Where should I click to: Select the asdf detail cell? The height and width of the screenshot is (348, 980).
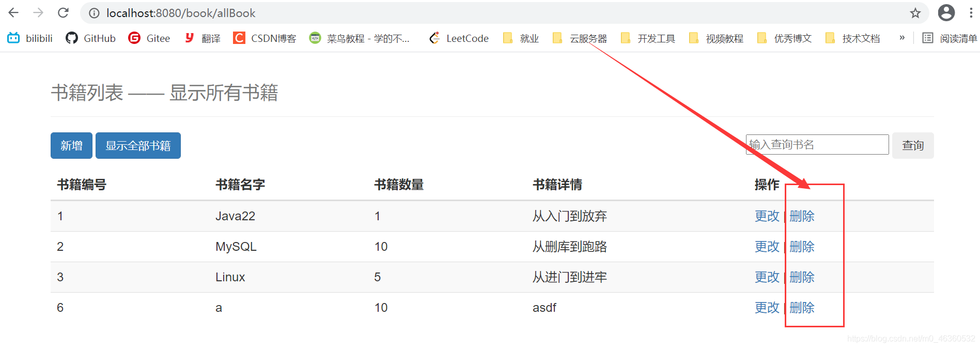click(x=545, y=308)
